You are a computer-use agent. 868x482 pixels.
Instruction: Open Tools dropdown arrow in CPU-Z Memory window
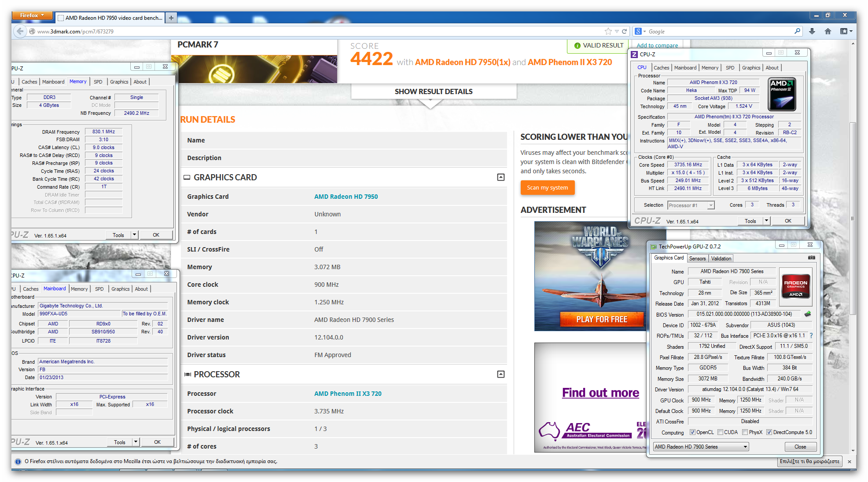[x=134, y=235]
